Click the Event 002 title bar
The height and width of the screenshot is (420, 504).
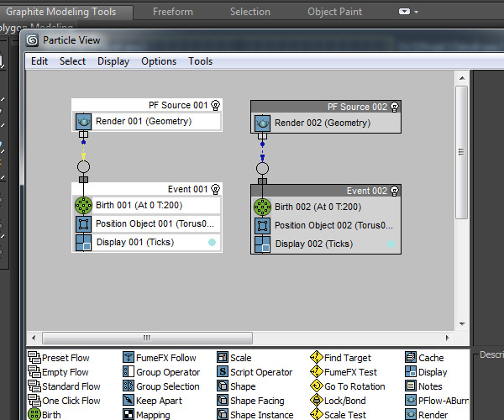(326, 191)
